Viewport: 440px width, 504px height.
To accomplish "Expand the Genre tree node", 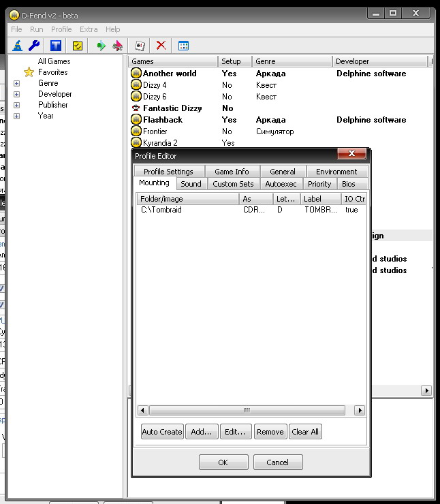I will point(17,83).
